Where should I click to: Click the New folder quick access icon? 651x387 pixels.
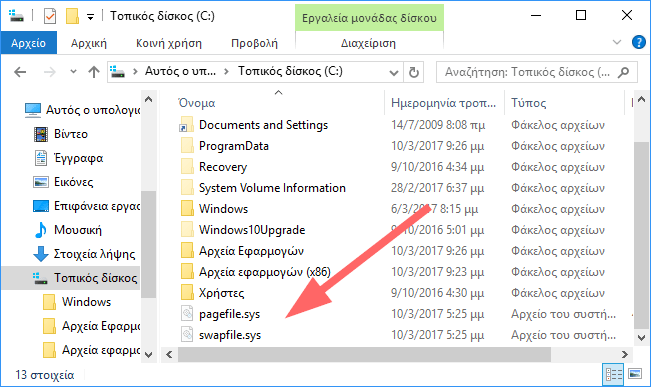pyautogui.click(x=72, y=16)
